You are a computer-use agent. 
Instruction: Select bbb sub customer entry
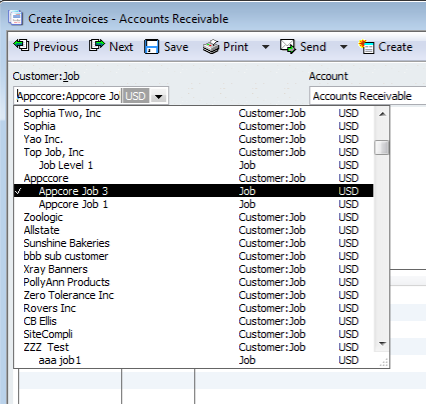194,256
